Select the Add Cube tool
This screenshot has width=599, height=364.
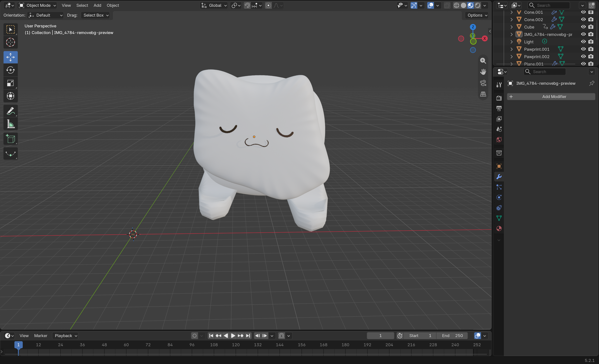[x=10, y=139]
